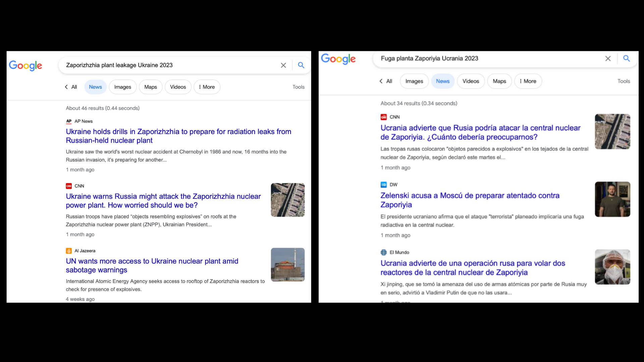Image resolution: width=644 pixels, height=362 pixels.
Task: Click the Google logo in the left window
Action: coord(25,65)
